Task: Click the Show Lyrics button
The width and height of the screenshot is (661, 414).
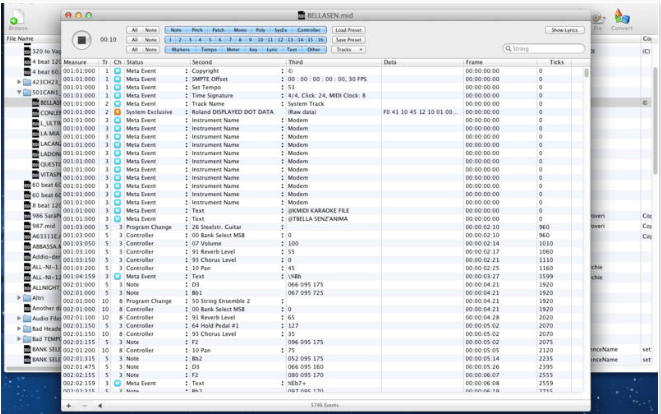Action: (564, 30)
